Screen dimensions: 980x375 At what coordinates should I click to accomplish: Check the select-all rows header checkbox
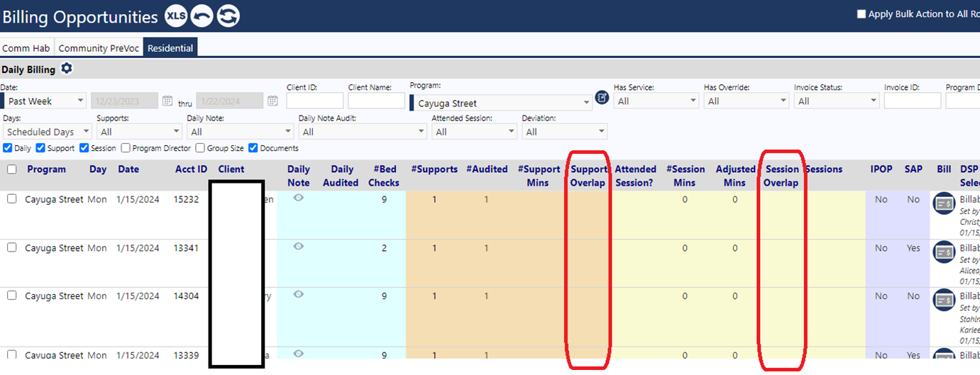[x=12, y=169]
